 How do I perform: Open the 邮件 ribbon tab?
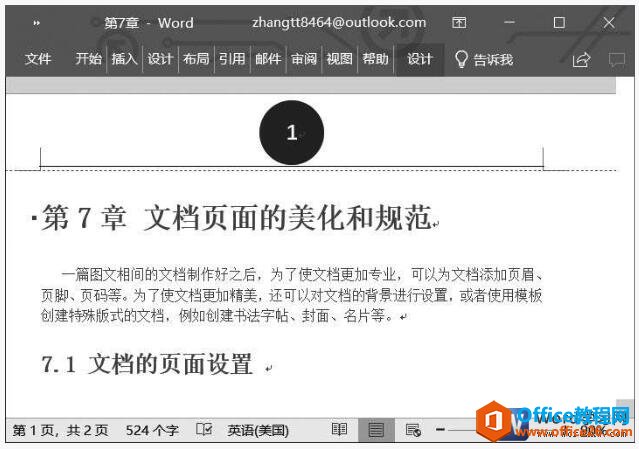coord(268,59)
